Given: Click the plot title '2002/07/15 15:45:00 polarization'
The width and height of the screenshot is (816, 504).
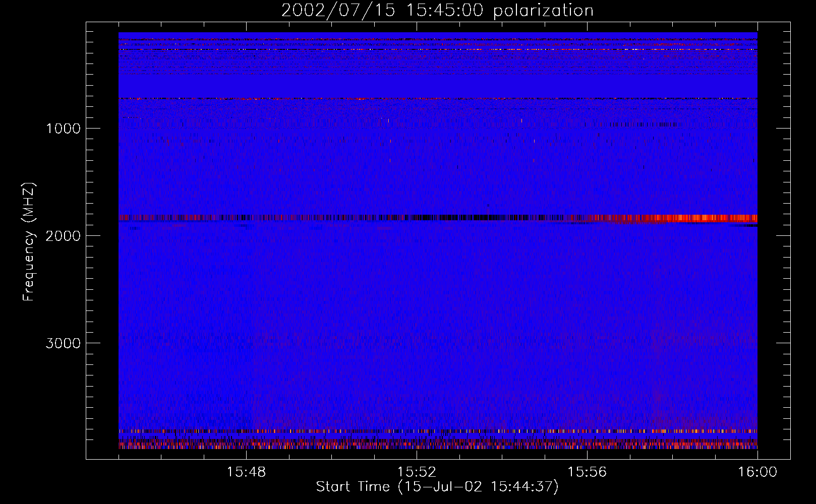Looking at the screenshot, I should [437, 10].
